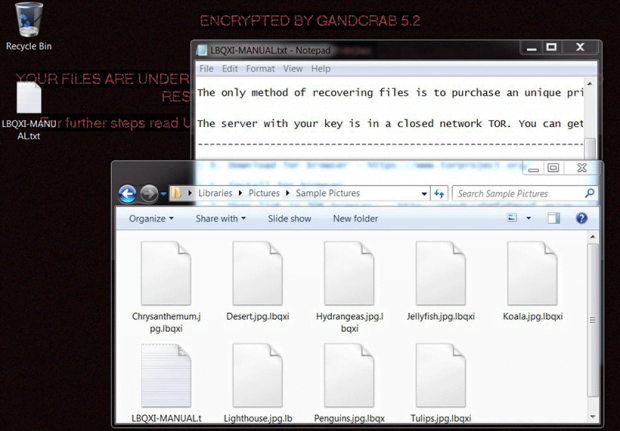Select the Koala.jpg.lbqxi file
Screen dimensions: 620x431
533,282
